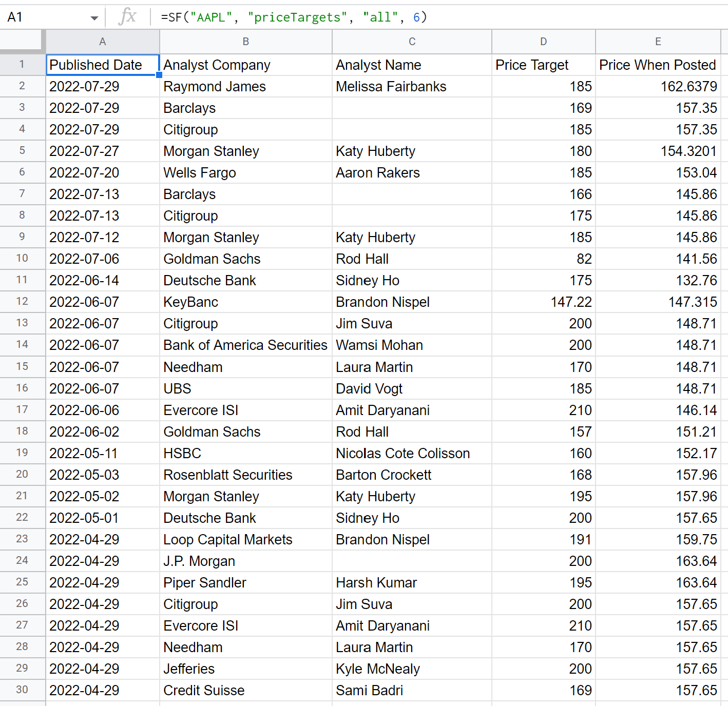Click the 'J.P. Morgan' cell
This screenshot has width=728, height=706.
coord(246,561)
